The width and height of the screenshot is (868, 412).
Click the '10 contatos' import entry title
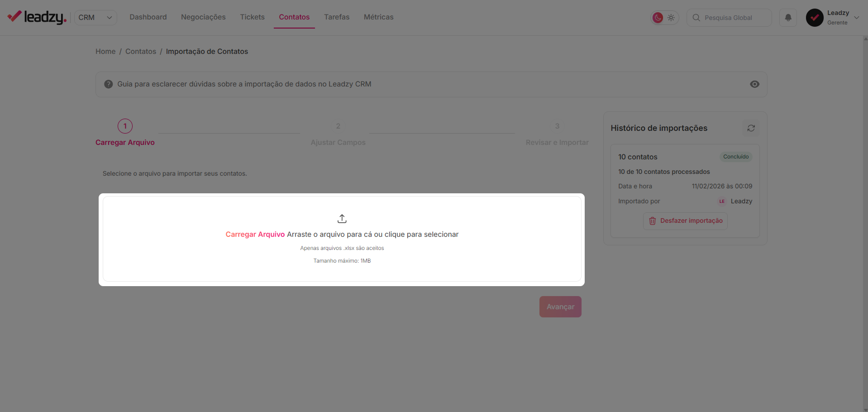pyautogui.click(x=638, y=157)
